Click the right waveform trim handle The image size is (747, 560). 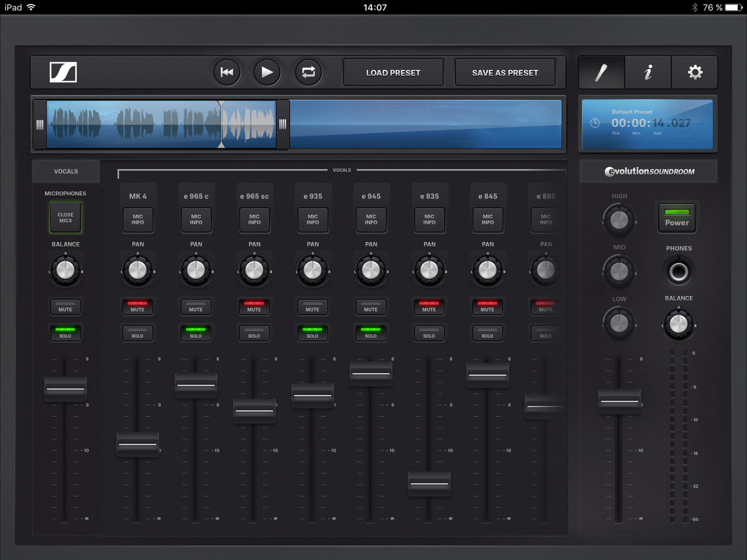click(x=283, y=125)
